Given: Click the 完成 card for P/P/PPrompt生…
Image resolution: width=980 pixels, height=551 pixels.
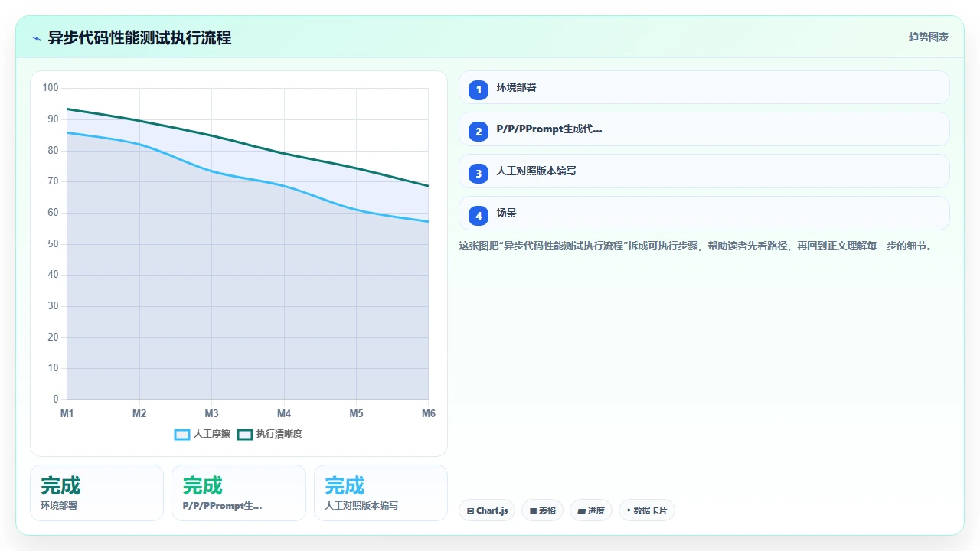Looking at the screenshot, I should [x=239, y=493].
